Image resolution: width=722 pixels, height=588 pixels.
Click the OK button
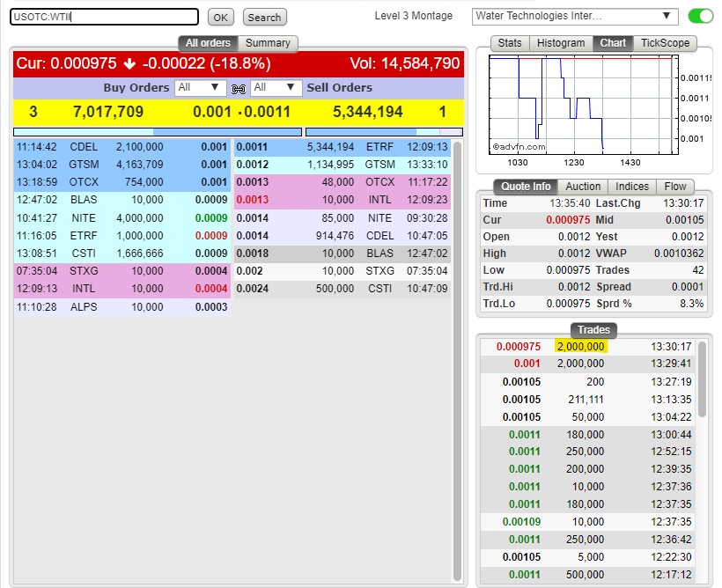click(x=220, y=18)
